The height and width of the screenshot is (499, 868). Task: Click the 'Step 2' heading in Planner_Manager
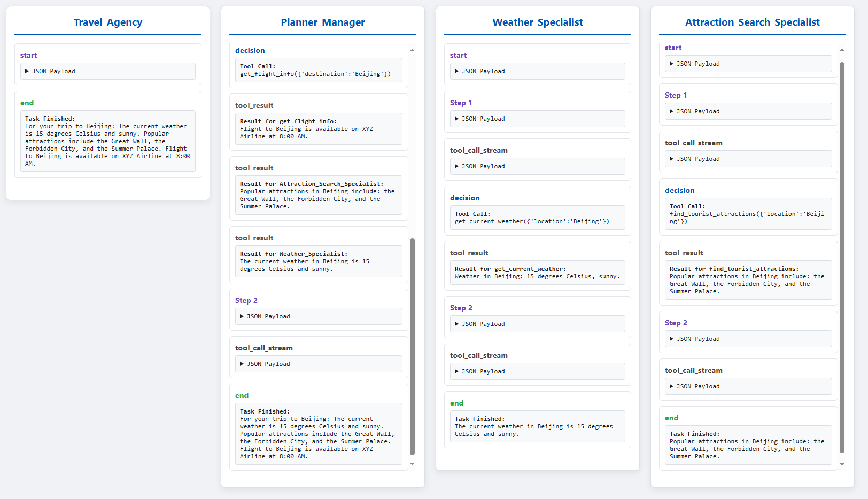pyautogui.click(x=246, y=300)
